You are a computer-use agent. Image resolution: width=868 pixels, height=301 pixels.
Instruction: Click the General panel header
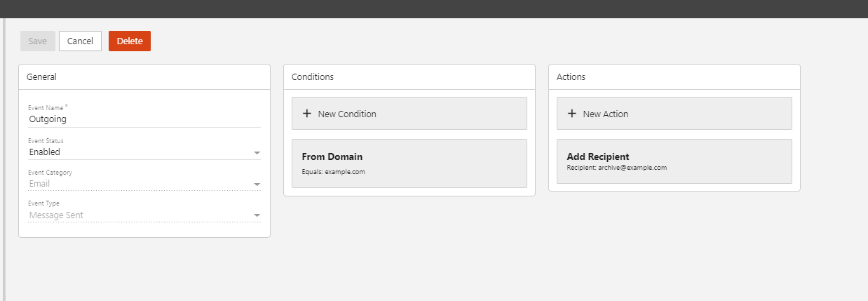tap(41, 77)
